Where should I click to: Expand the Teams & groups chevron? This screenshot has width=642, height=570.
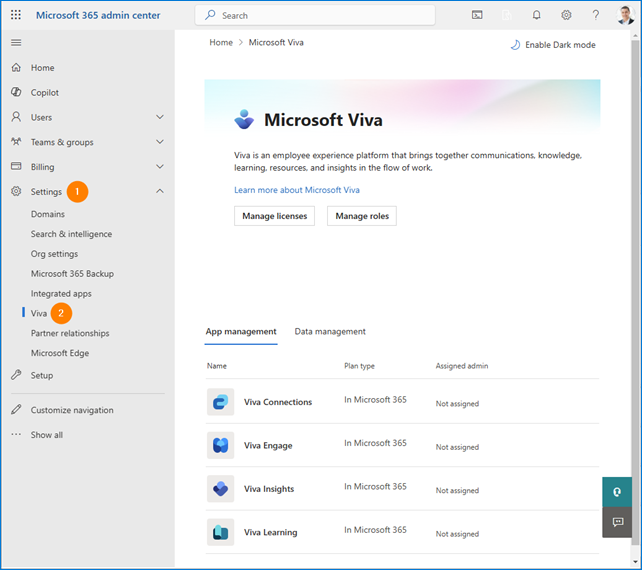tap(160, 142)
